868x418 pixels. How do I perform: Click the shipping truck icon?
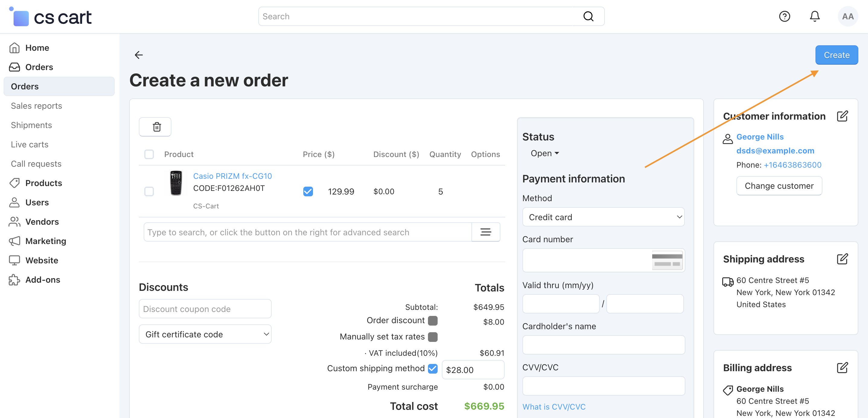click(x=727, y=281)
